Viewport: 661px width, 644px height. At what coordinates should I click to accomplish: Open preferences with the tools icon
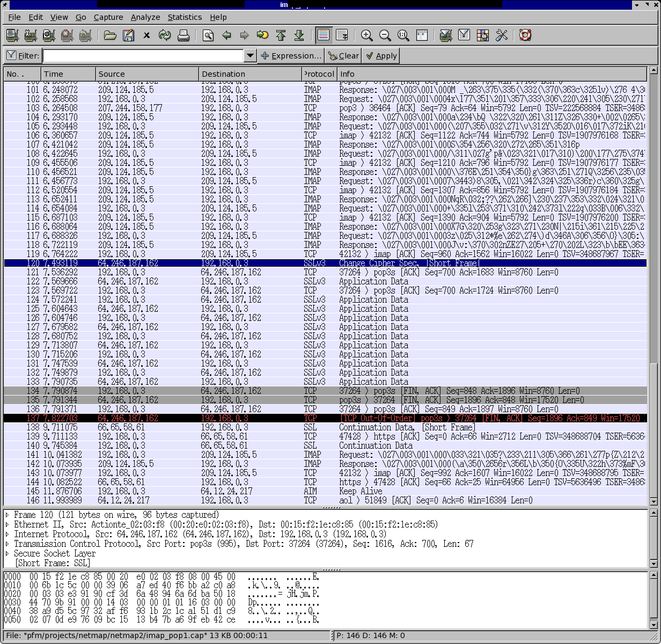tap(502, 36)
